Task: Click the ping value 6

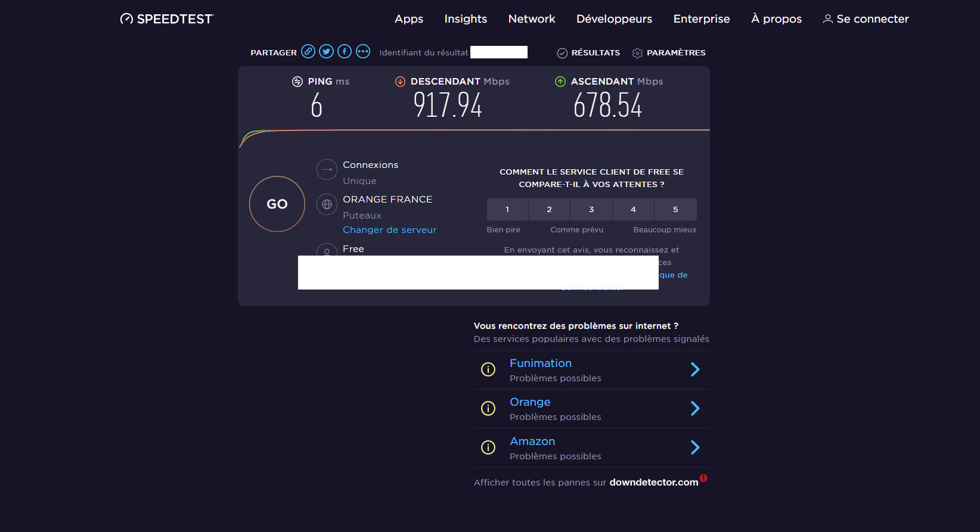Action: (317, 105)
